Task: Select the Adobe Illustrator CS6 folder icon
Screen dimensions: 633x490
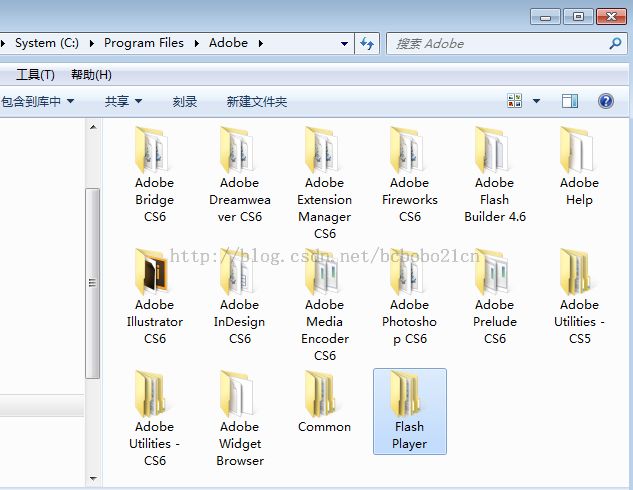Action: click(153, 272)
